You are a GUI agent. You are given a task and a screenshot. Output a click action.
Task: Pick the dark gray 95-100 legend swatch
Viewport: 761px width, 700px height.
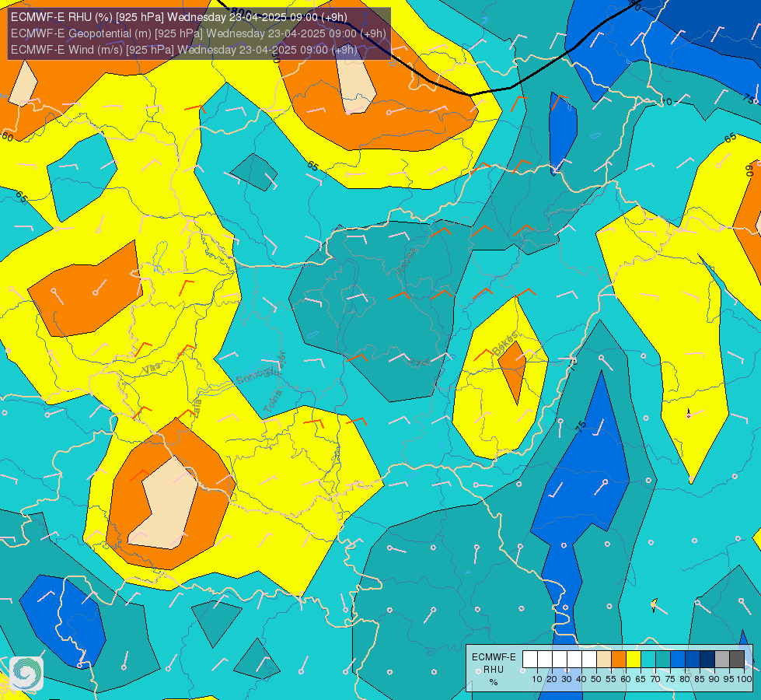tap(737, 660)
